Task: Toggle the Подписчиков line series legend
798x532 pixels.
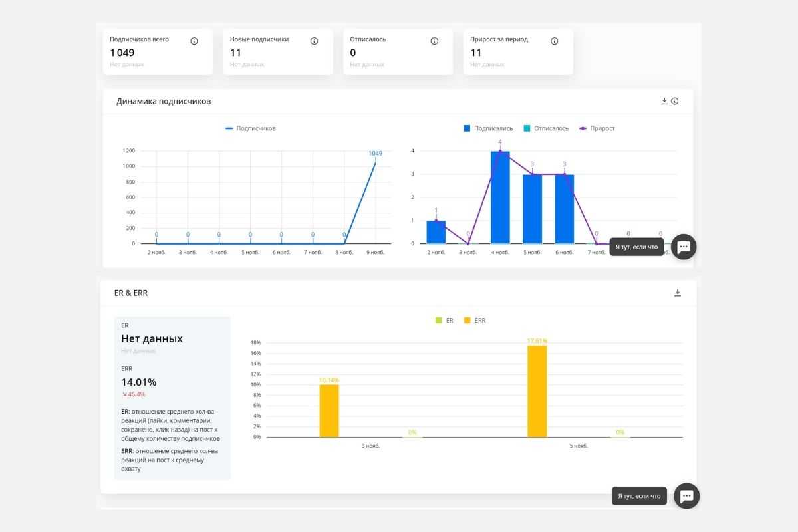Action: [x=251, y=128]
